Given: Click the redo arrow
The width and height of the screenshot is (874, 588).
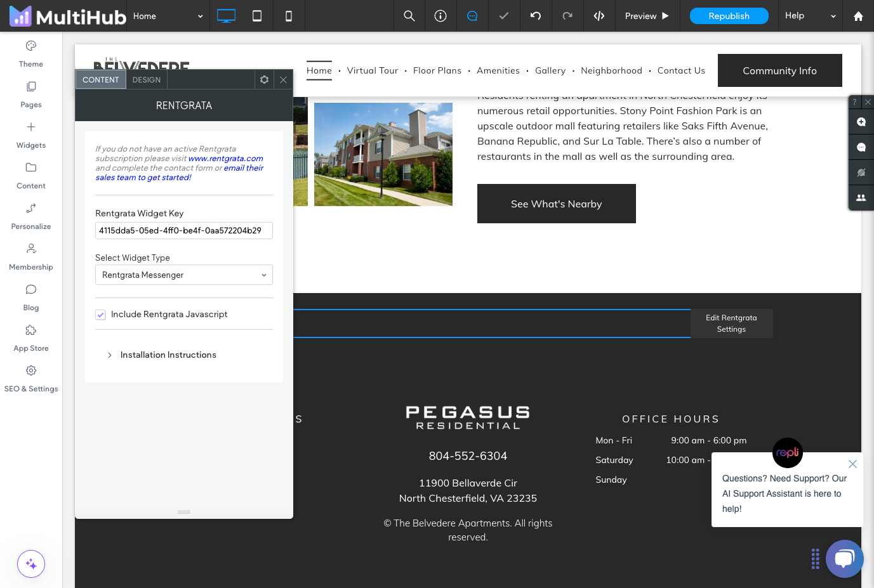Looking at the screenshot, I should click(x=567, y=16).
